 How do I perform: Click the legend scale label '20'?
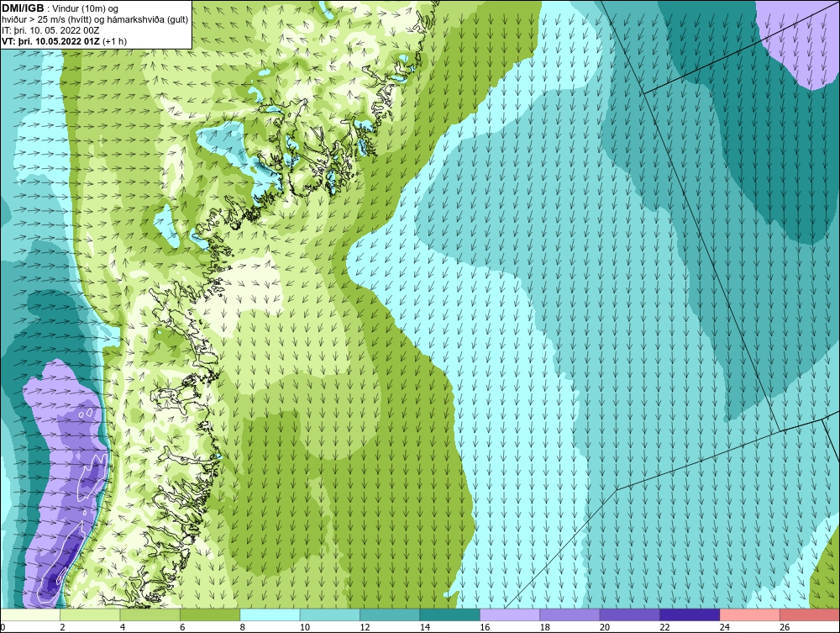coord(605,627)
